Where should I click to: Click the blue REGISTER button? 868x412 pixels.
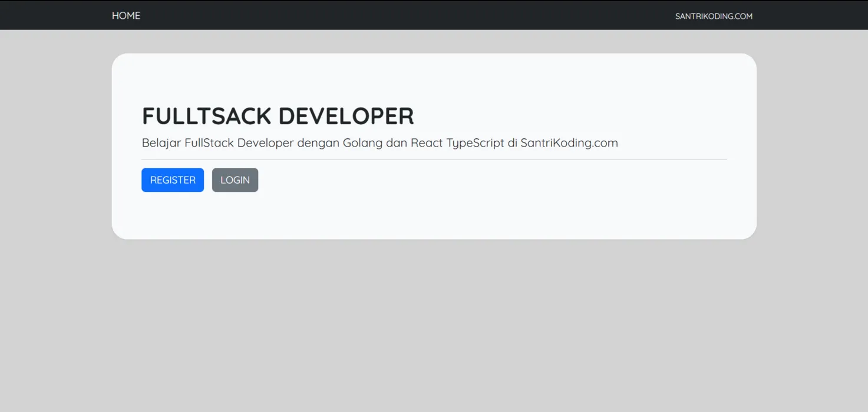click(x=173, y=180)
